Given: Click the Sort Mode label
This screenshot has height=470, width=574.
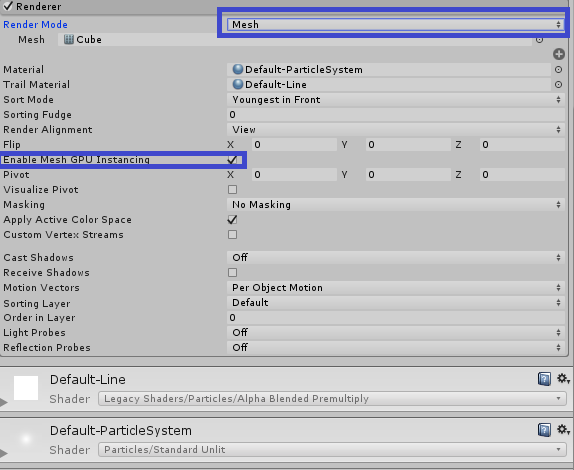Looking at the screenshot, I should coord(29,100).
